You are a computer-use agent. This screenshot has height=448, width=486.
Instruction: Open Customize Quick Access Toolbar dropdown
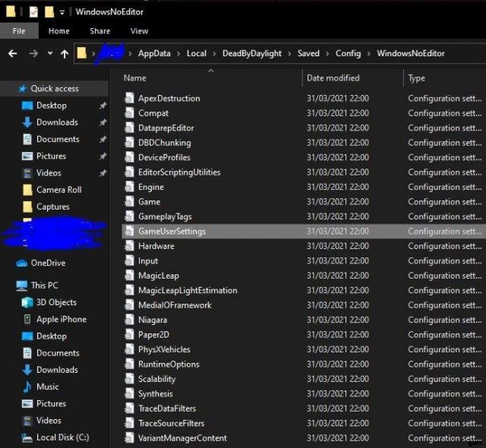pyautogui.click(x=62, y=12)
